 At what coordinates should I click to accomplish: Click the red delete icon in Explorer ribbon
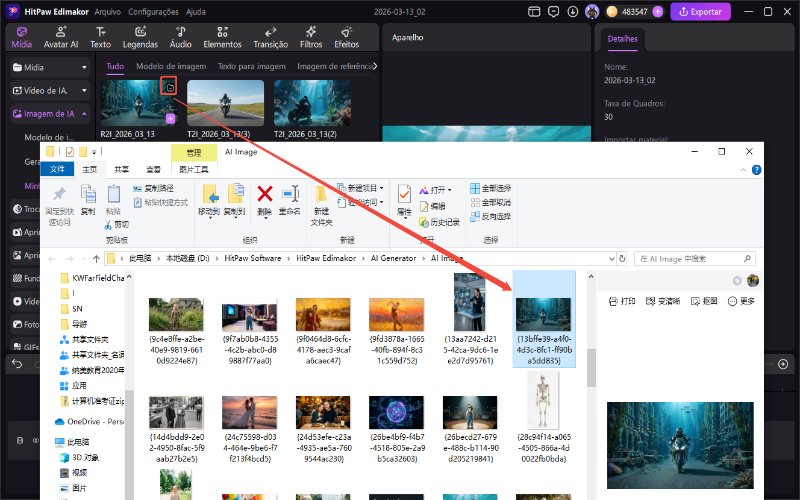[265, 198]
